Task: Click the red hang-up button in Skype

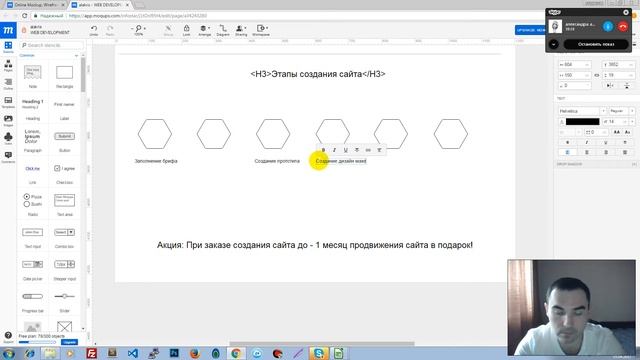Action: click(x=623, y=27)
